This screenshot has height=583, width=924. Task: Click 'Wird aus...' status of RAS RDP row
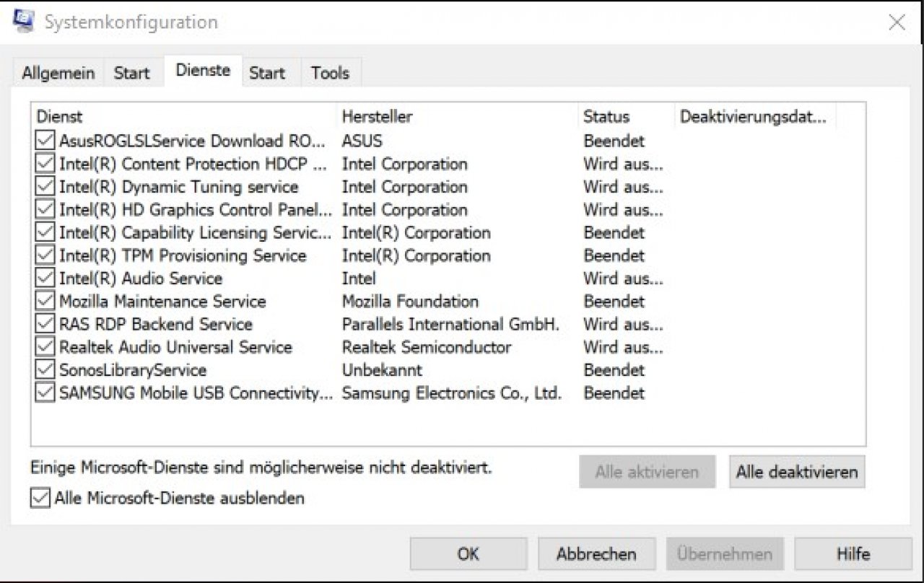point(623,324)
